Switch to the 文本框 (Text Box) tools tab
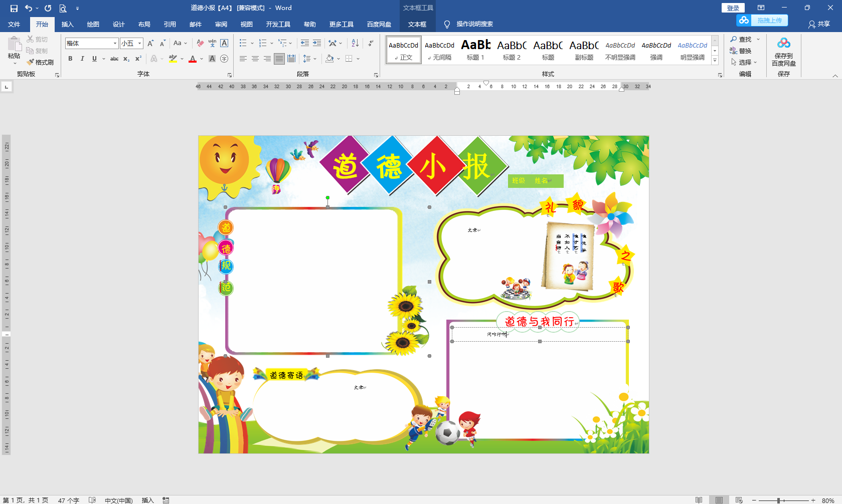842x504 pixels. click(x=417, y=24)
